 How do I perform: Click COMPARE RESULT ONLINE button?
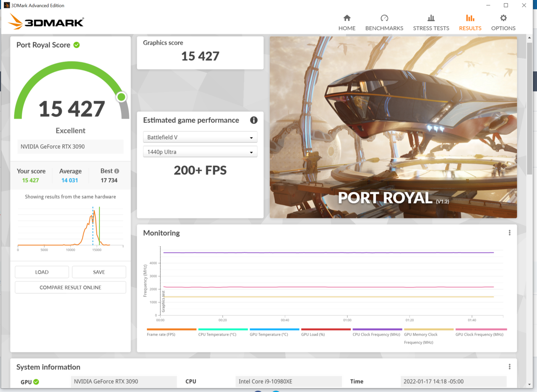[x=70, y=287]
